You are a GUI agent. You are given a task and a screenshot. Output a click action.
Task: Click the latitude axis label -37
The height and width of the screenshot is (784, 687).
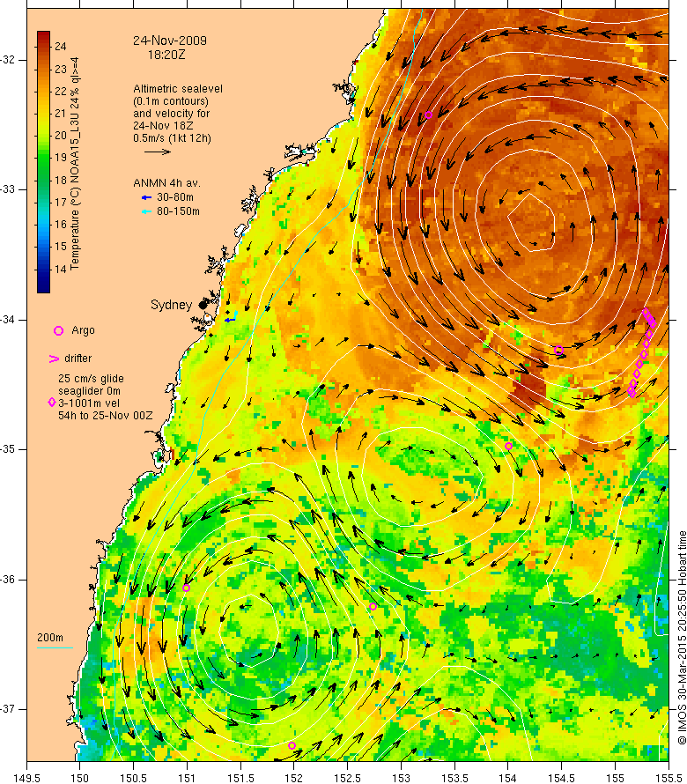(x=8, y=709)
